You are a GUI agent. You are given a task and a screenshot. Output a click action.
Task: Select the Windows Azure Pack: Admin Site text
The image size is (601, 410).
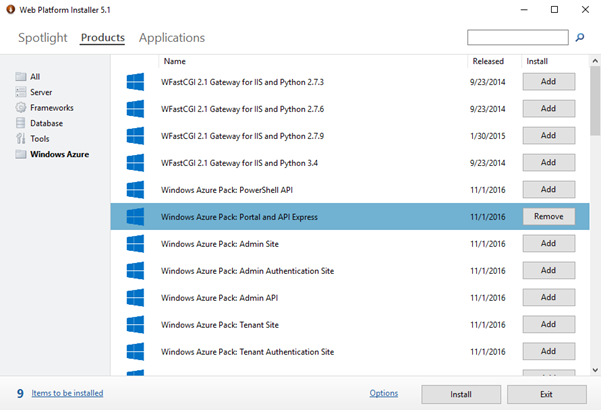coord(220,244)
